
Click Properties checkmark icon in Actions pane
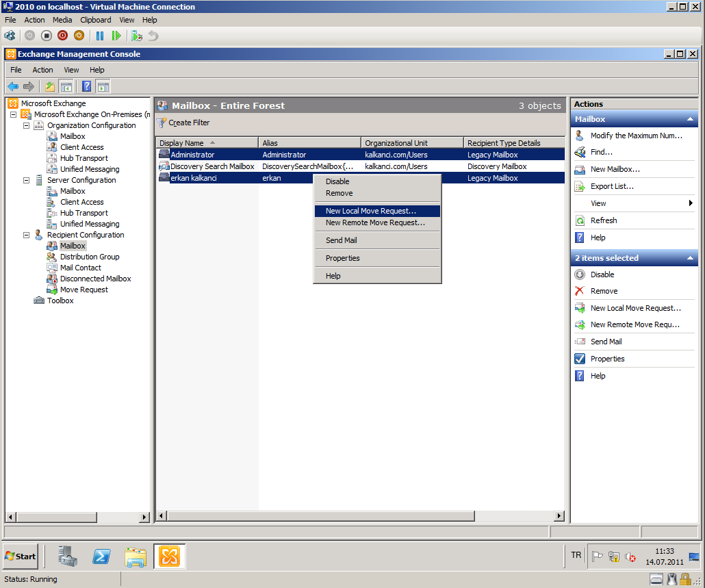click(x=580, y=359)
